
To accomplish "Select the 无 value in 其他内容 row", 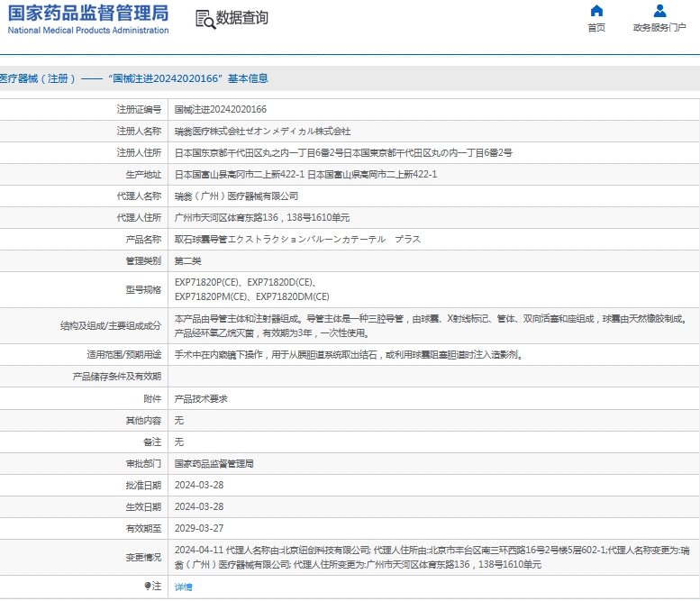I will pyautogui.click(x=179, y=420).
